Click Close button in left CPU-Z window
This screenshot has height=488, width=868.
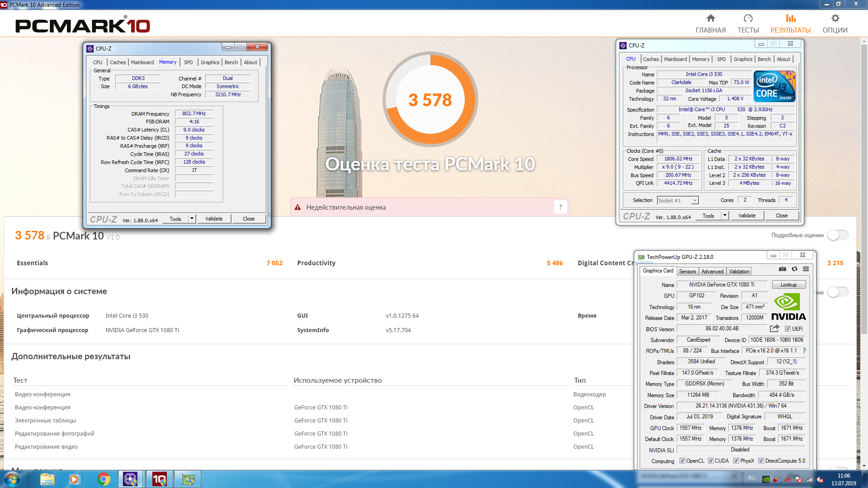[249, 219]
